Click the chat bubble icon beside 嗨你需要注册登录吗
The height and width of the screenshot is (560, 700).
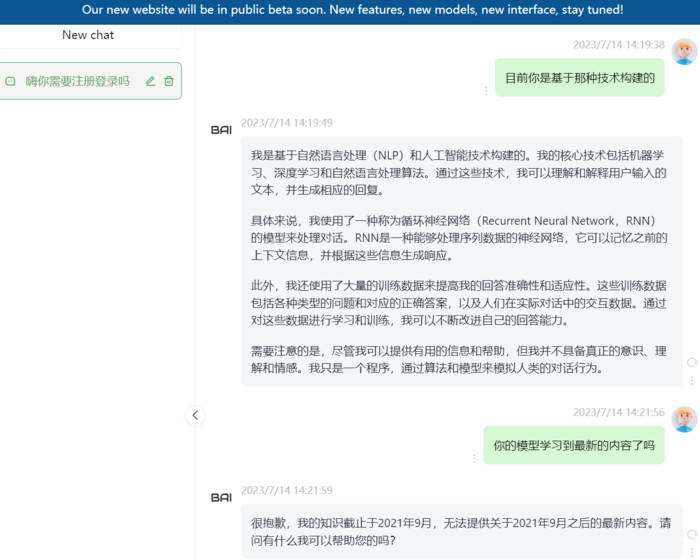tap(10, 81)
